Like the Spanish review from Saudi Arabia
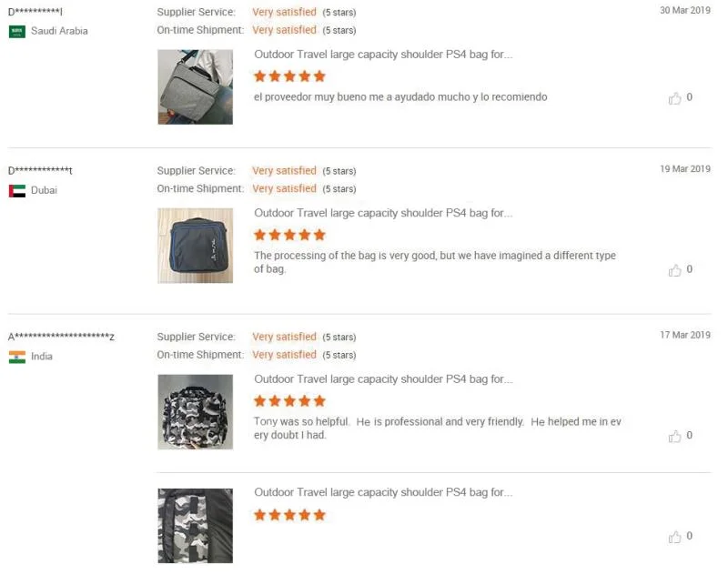 pos(675,98)
